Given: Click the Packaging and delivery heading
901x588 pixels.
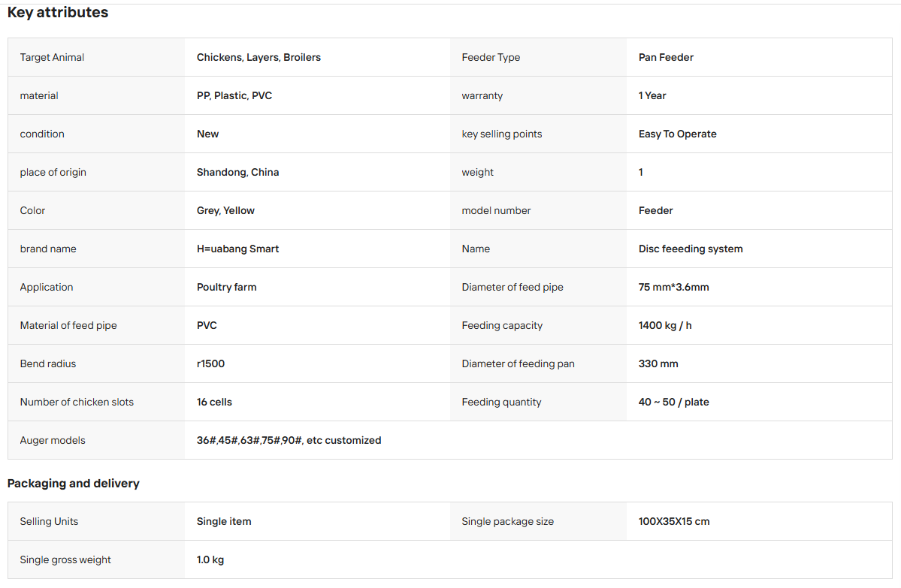Looking at the screenshot, I should tap(74, 484).
